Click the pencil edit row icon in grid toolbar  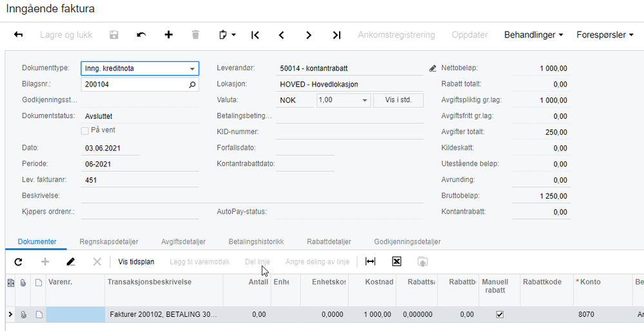pos(71,261)
